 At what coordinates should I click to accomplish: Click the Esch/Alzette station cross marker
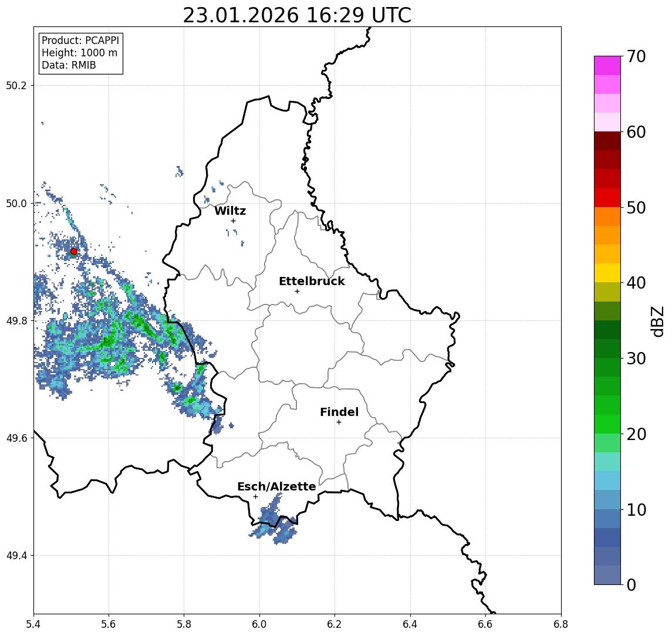[255, 497]
